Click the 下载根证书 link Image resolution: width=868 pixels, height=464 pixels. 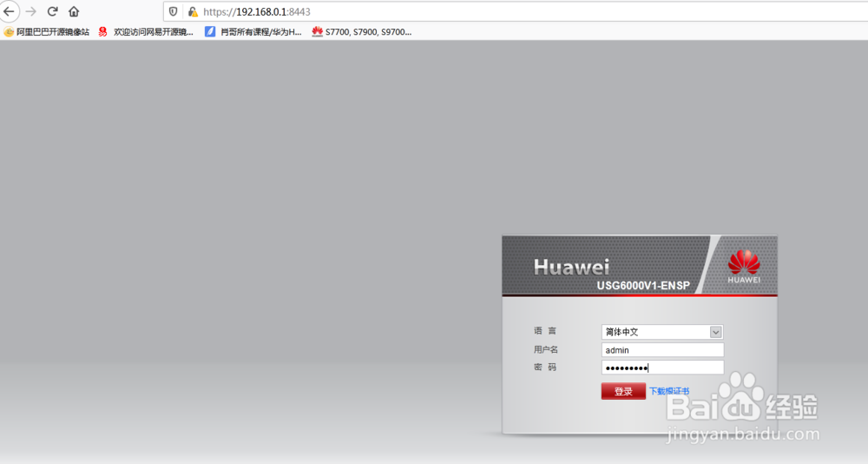[669, 391]
